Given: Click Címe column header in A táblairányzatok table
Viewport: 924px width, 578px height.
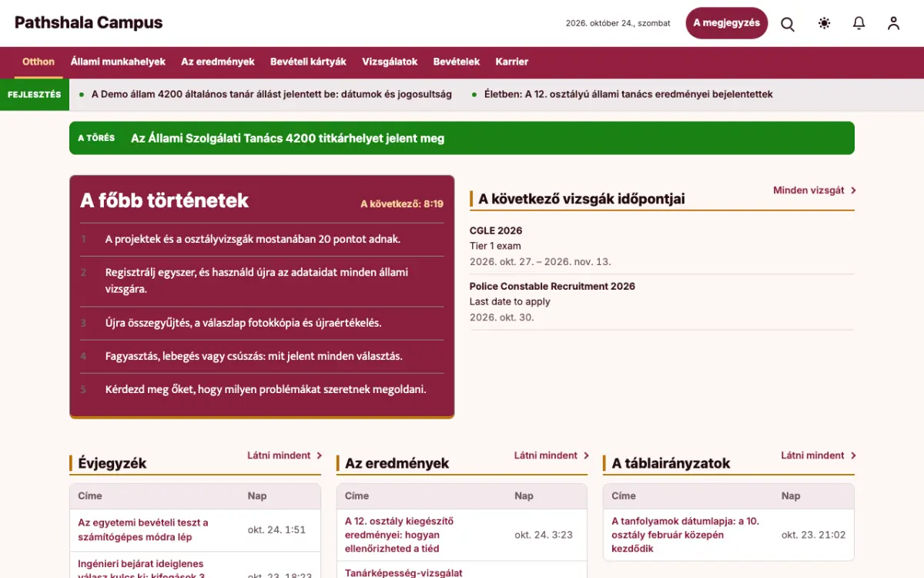Looking at the screenshot, I should 624,496.
